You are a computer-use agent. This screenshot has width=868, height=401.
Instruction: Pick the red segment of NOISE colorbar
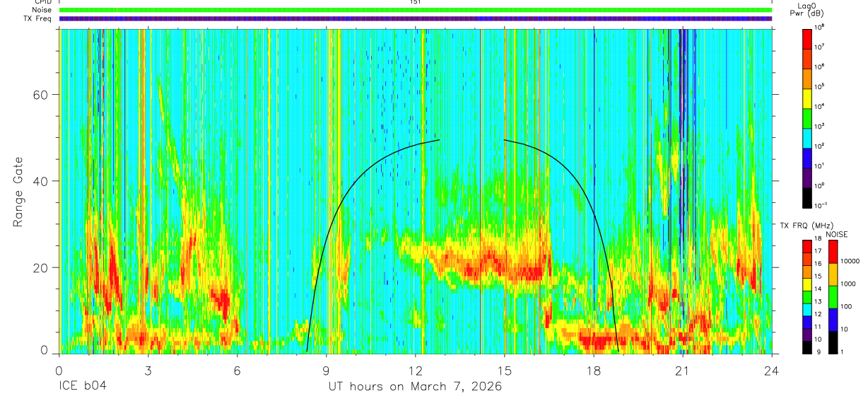coord(833,251)
